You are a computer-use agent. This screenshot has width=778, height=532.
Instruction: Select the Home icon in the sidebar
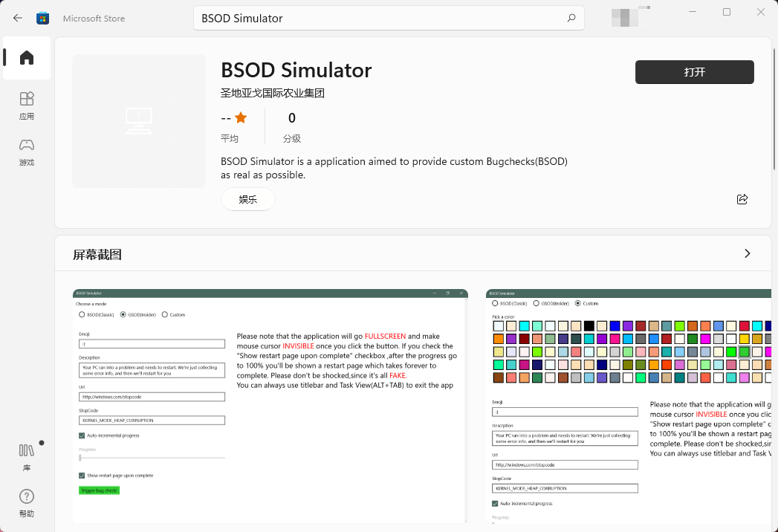[x=26, y=58]
